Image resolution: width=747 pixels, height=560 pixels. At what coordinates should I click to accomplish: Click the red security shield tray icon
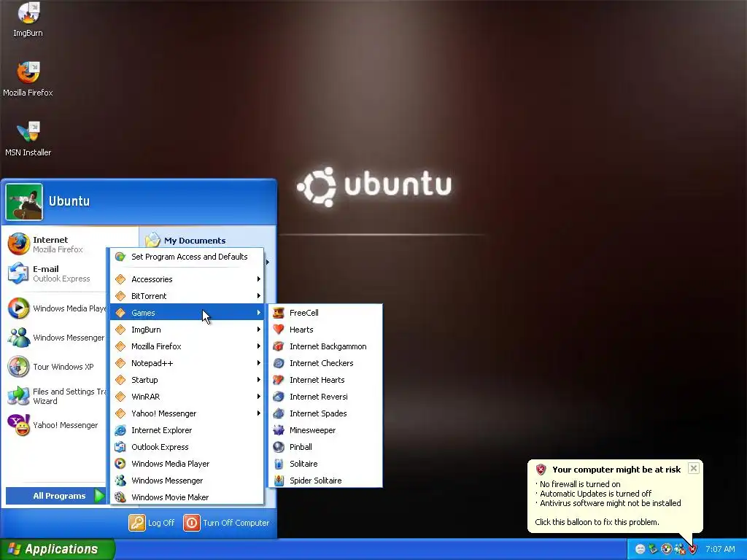[693, 549]
